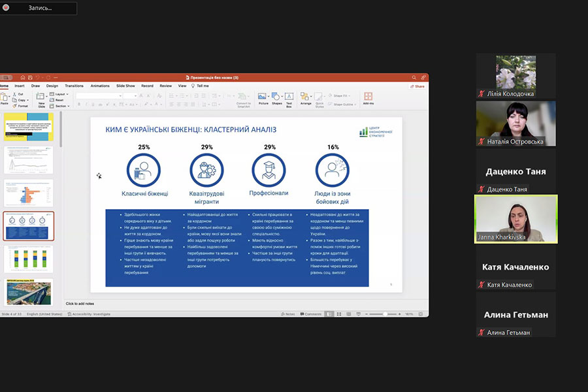The image size is (588, 392).
Task: Click the Quick Styles icon
Action: click(319, 97)
